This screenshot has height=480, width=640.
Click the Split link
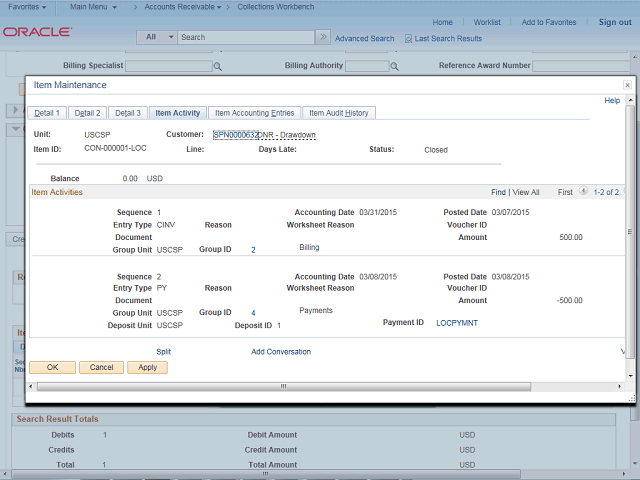click(164, 352)
